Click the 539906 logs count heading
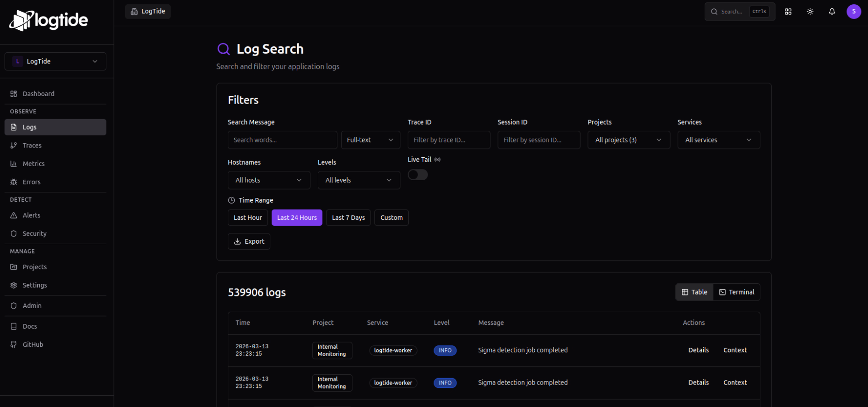The image size is (868, 407). 257,293
